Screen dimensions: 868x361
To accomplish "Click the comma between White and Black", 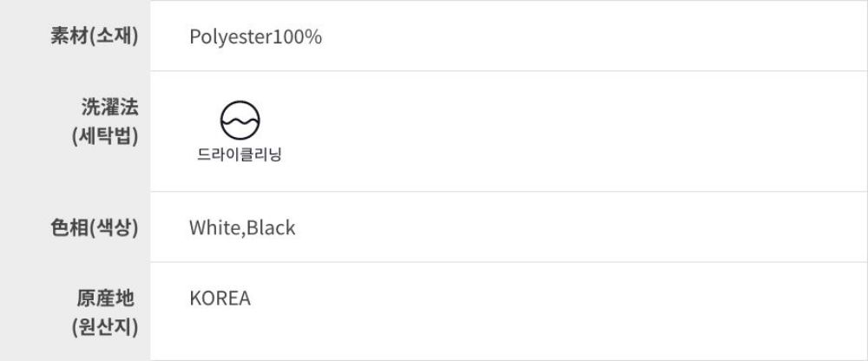I will 245,233.
